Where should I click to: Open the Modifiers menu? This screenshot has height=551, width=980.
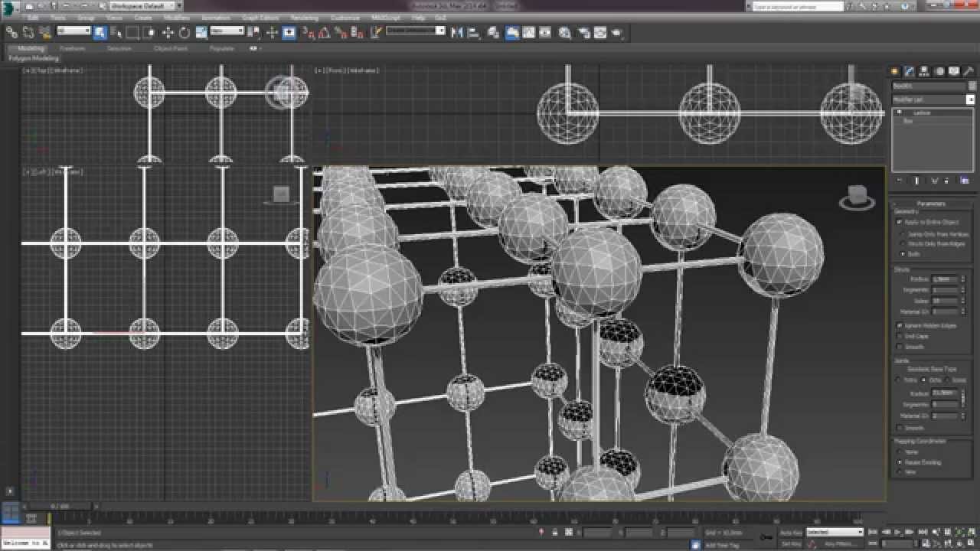coord(177,17)
